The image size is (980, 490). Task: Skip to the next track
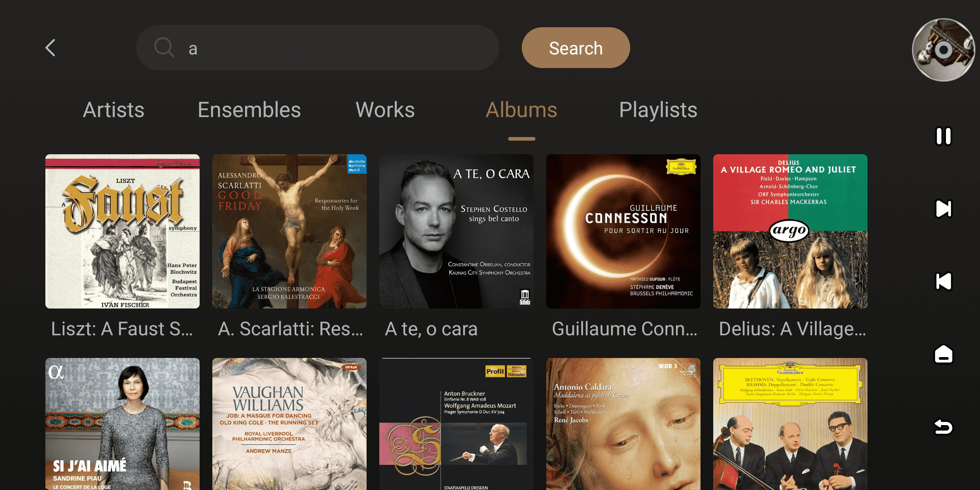click(943, 209)
